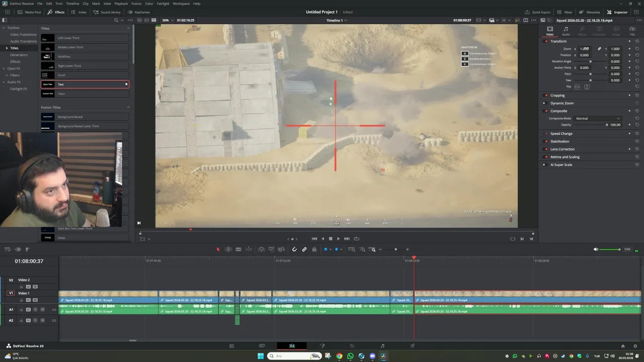This screenshot has height=362, width=644.
Task: Enable the AI Super Scale switch
Action: 544,165
